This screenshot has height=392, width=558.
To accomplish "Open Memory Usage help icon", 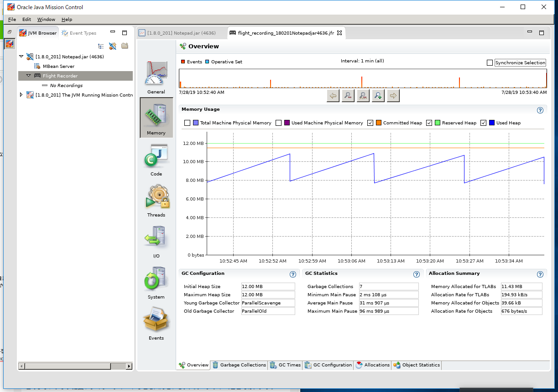I will click(x=540, y=110).
